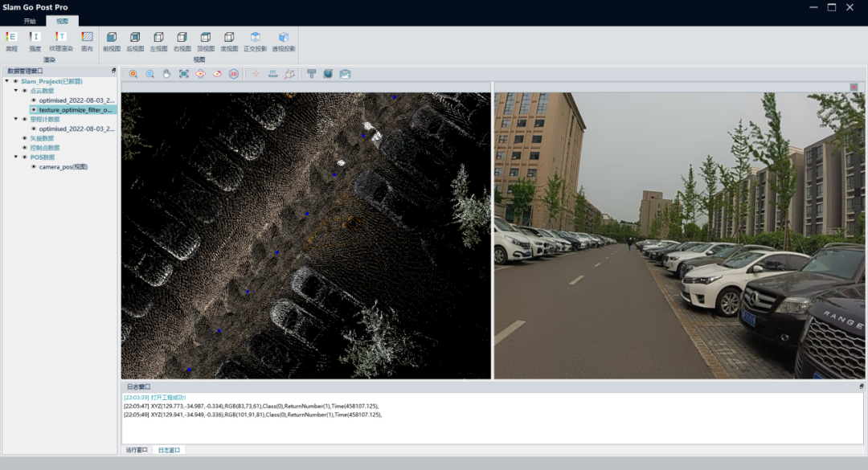The image size is (868, 470).
Task: Click the zoom in magnifier tool
Action: click(133, 74)
